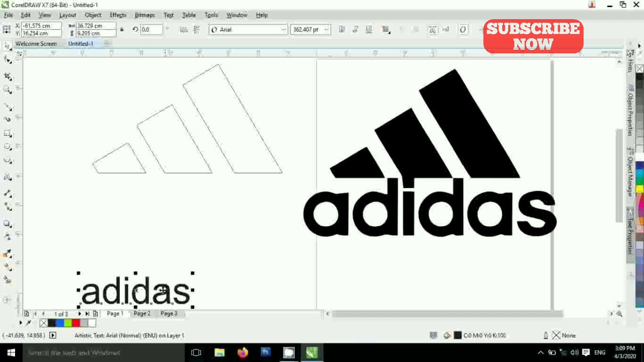
Task: Click the interactive OpenType icon
Action: click(x=463, y=30)
